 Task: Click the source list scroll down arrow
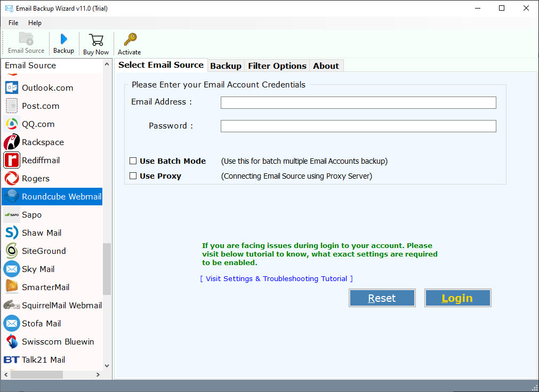coord(107,366)
